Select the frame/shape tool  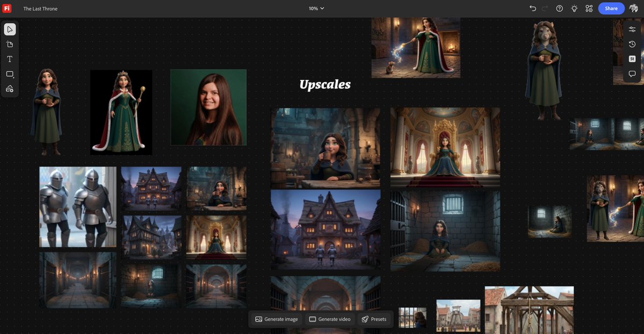[9, 73]
